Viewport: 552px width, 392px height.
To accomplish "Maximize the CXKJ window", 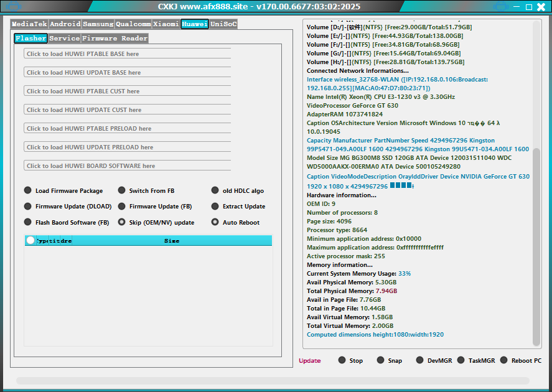I will (529, 7).
